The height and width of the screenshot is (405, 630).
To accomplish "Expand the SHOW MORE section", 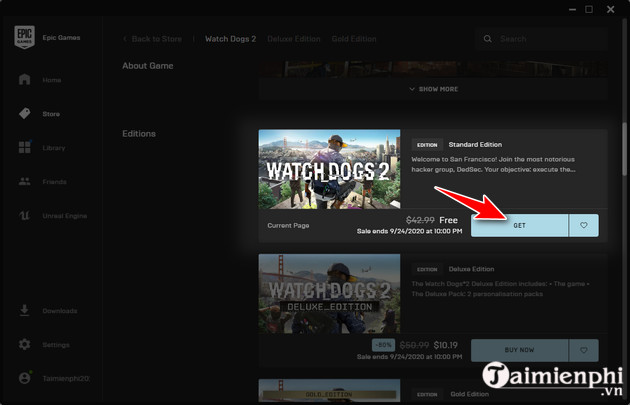I will pyautogui.click(x=433, y=89).
